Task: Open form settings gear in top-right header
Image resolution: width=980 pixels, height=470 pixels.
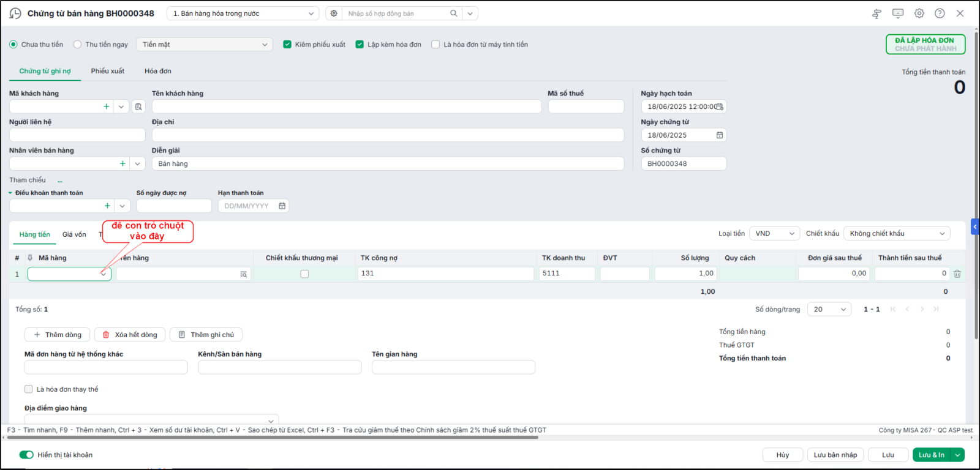Action: pyautogui.click(x=919, y=13)
